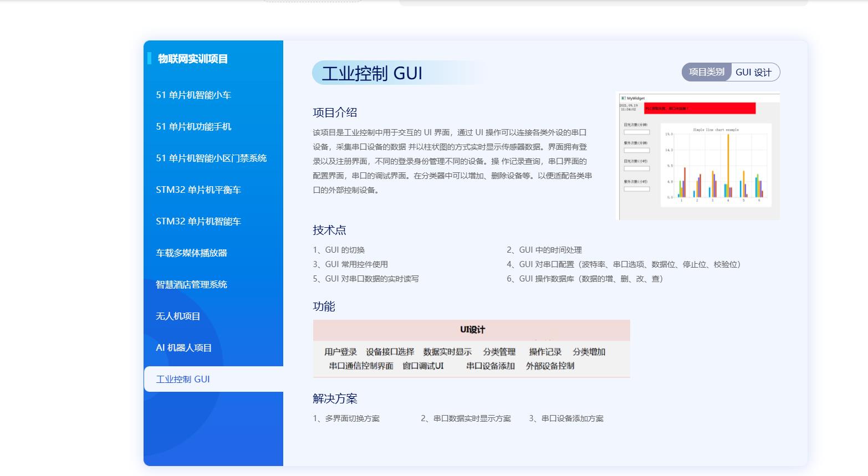Click the active 工业控制 GUI tab
The image size is (868, 476).
tap(183, 380)
